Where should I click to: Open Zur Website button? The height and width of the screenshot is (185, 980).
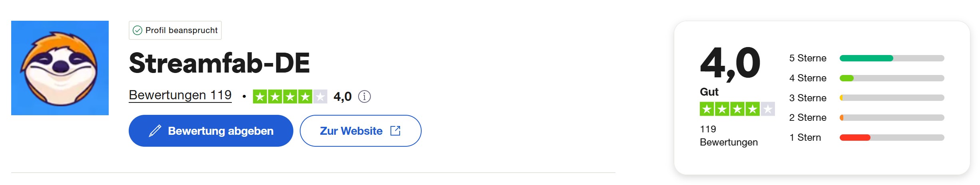[x=361, y=131]
